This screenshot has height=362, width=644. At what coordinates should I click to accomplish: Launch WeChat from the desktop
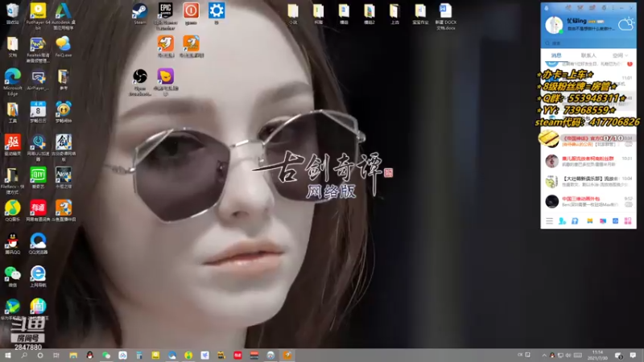[12, 276]
